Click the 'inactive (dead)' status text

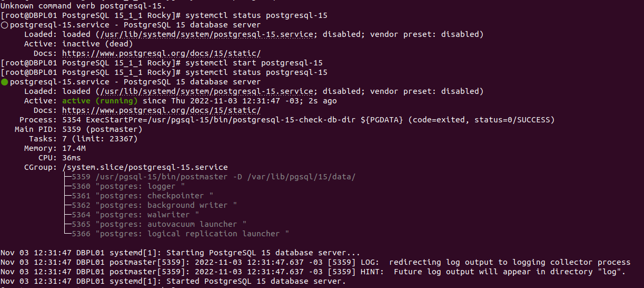pyautogui.click(x=97, y=44)
